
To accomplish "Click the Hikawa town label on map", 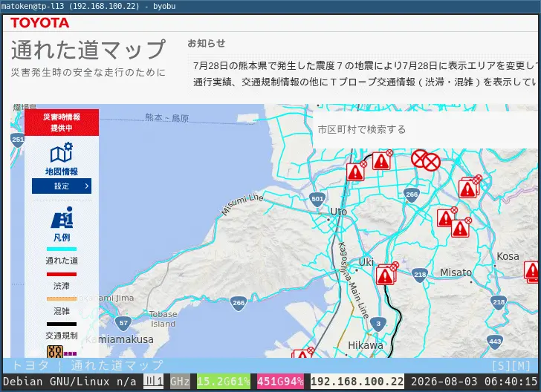I will (x=366, y=345).
